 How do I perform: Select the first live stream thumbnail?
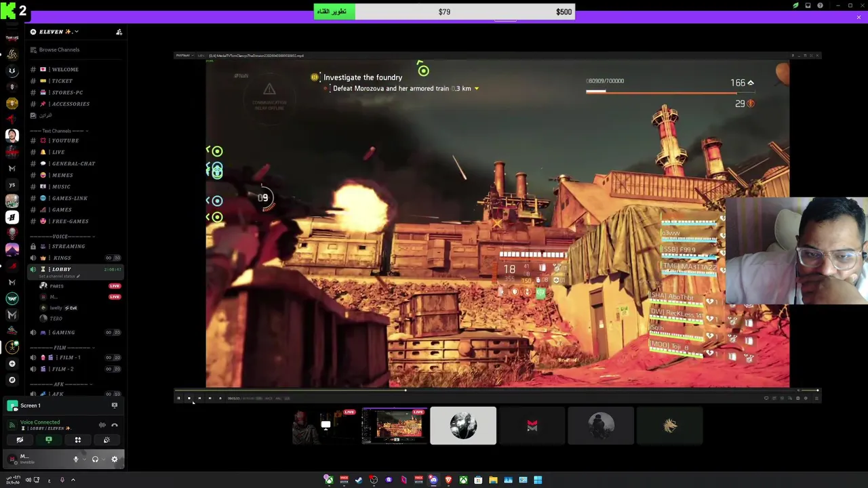click(325, 426)
